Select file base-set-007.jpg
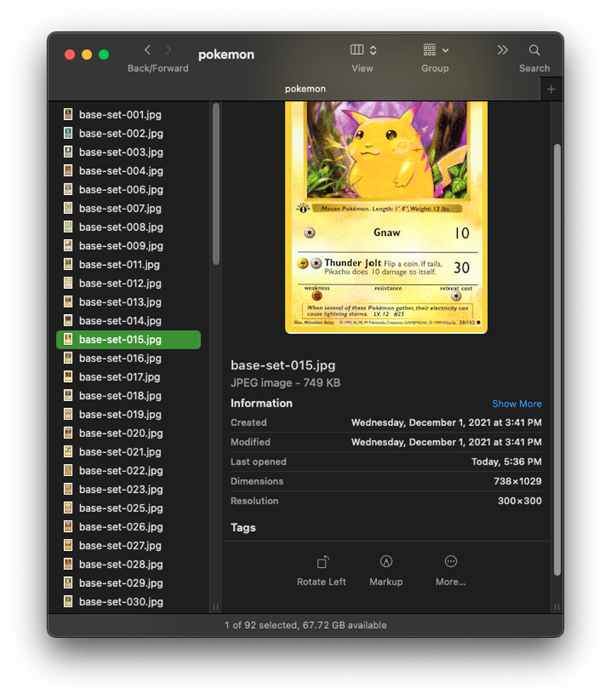Viewport: 611px width, 700px height. [128, 209]
